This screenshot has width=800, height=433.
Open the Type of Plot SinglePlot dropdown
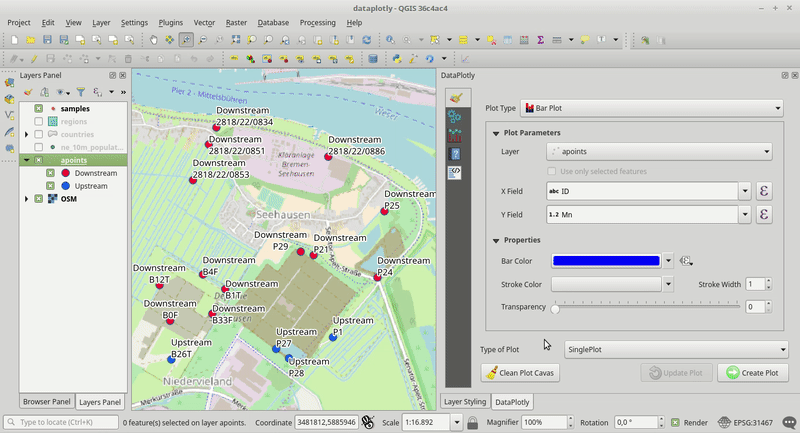coord(675,350)
